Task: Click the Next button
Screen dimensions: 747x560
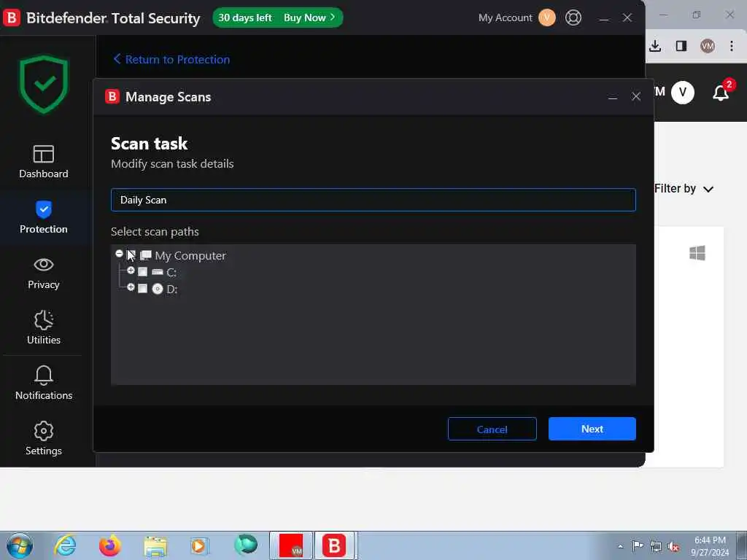Action: pyautogui.click(x=592, y=429)
